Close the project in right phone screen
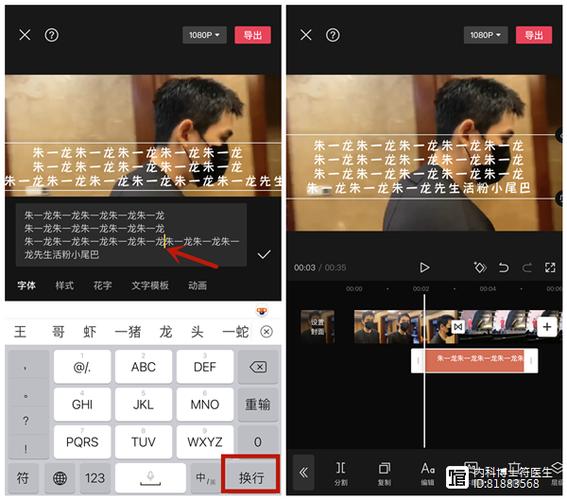Image resolution: width=567 pixels, height=500 pixels. coord(306,35)
